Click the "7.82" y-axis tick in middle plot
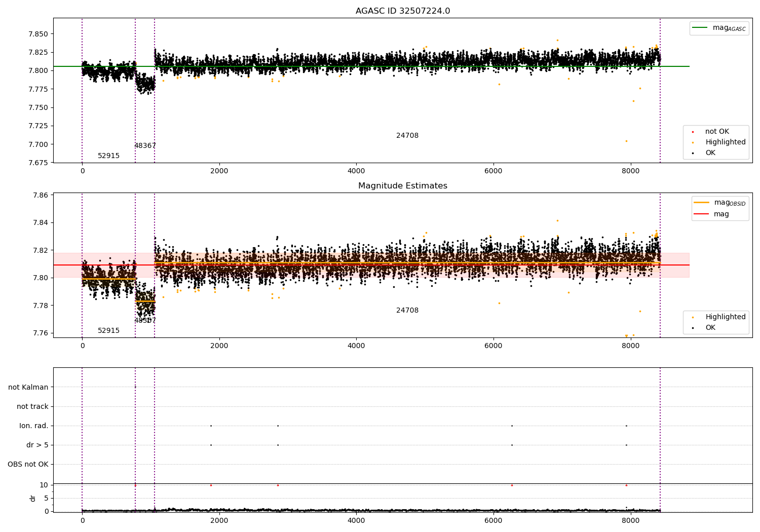 click(41, 250)
